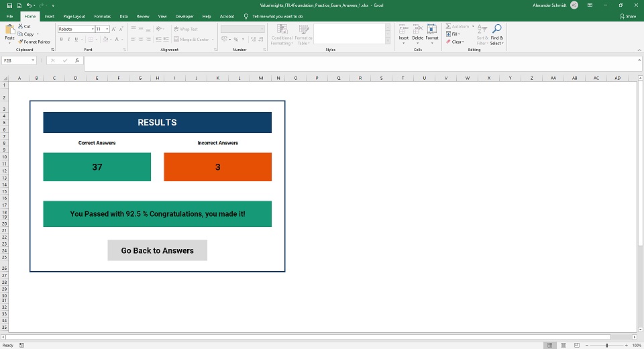This screenshot has width=644, height=349.
Task: Click the Undo arrow in title bar
Action: pyautogui.click(x=29, y=5)
